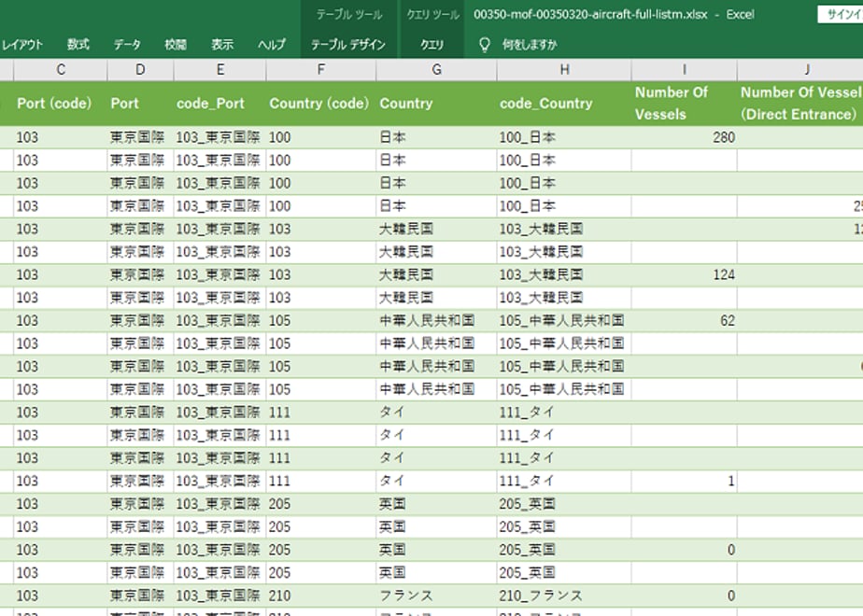The height and width of the screenshot is (616, 863).
Task: Select column F by its header
Action: click(x=321, y=70)
